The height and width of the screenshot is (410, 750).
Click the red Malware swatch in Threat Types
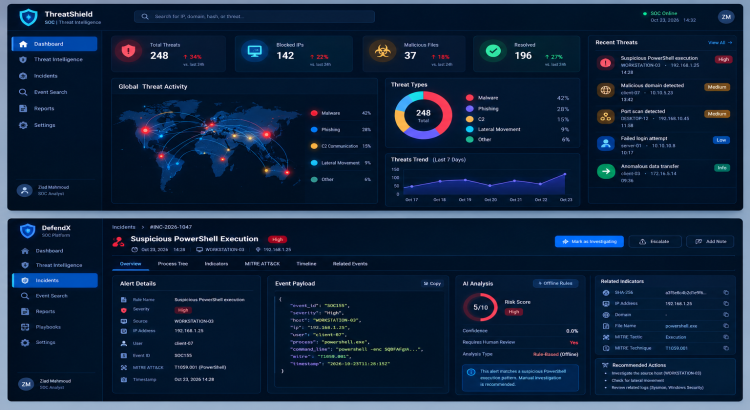tap(470, 98)
